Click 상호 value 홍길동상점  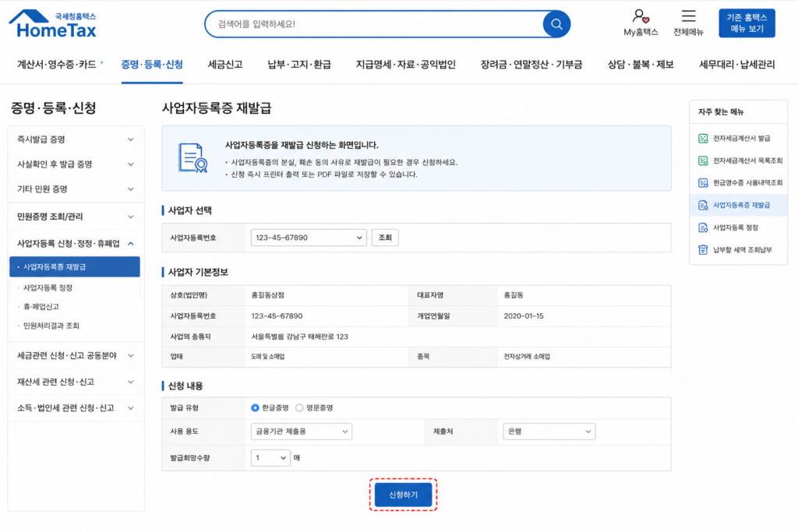[x=268, y=295]
